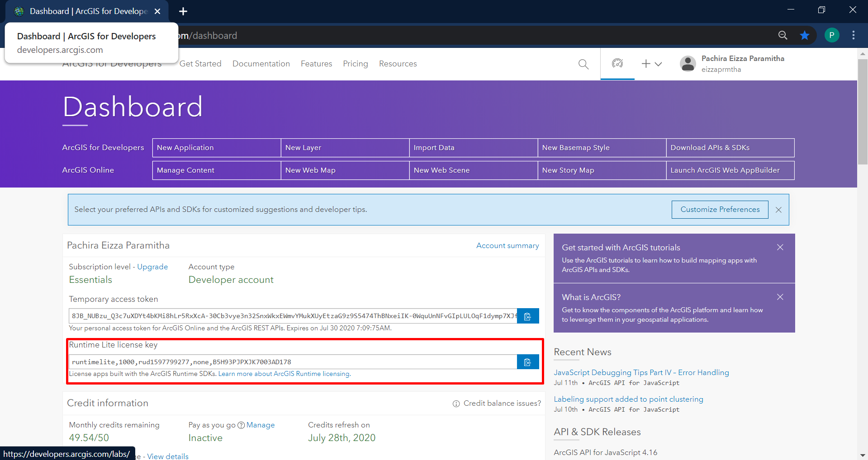Click the eizzaprmtha username text
Screen dimensions: 868x460
(721, 70)
